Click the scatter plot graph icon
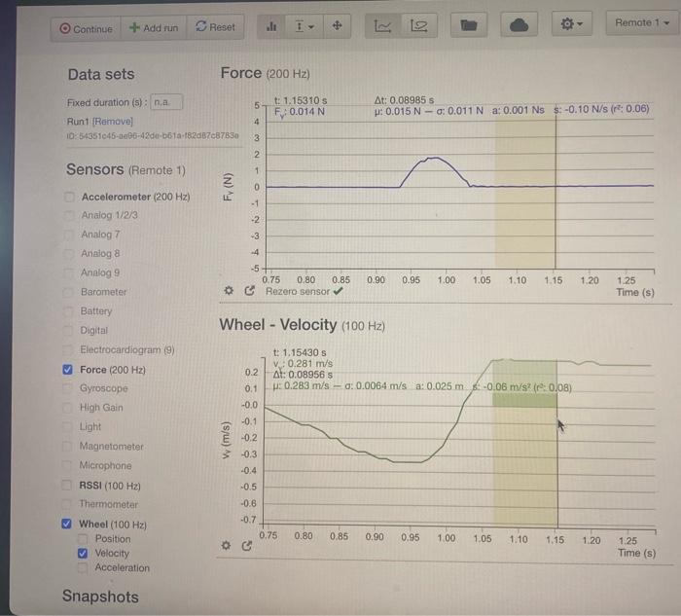The height and width of the screenshot is (616, 681). coord(418,26)
